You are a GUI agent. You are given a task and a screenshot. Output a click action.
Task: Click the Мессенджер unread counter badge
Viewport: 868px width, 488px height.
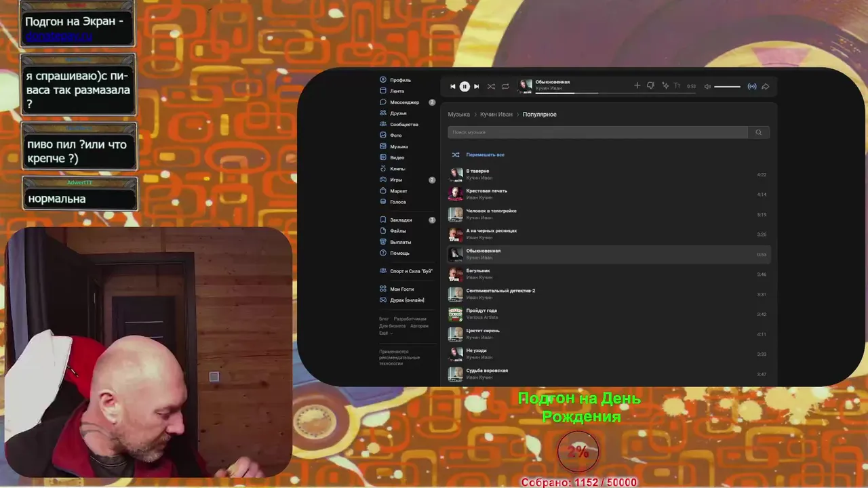click(432, 102)
